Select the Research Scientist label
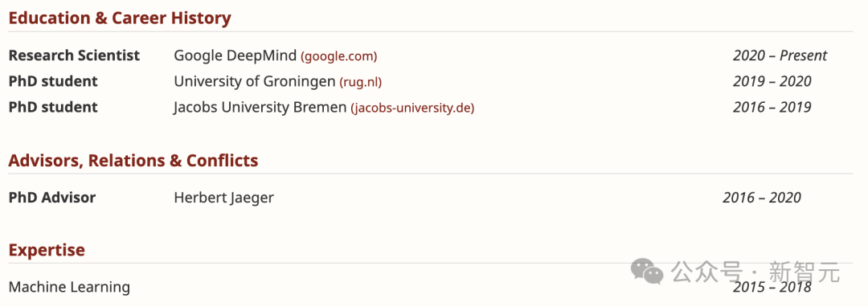 click(x=74, y=55)
